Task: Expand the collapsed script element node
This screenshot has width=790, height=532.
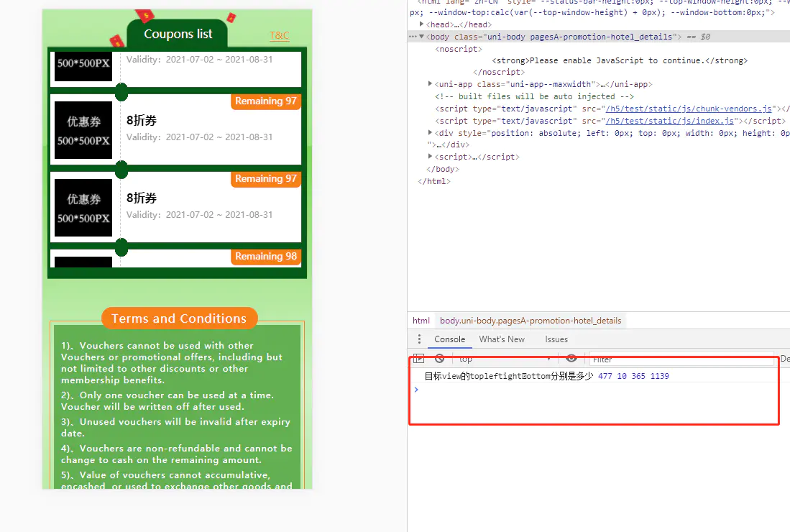Action: [430, 157]
